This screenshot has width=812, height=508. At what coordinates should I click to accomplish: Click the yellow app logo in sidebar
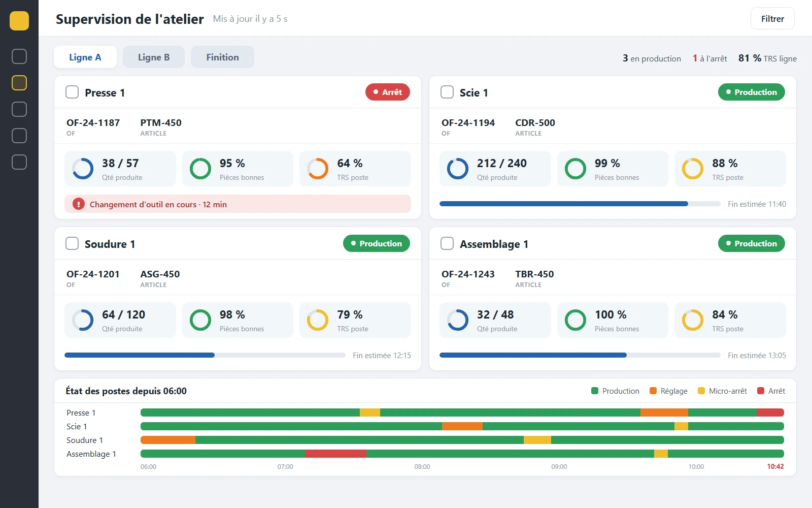point(19,21)
